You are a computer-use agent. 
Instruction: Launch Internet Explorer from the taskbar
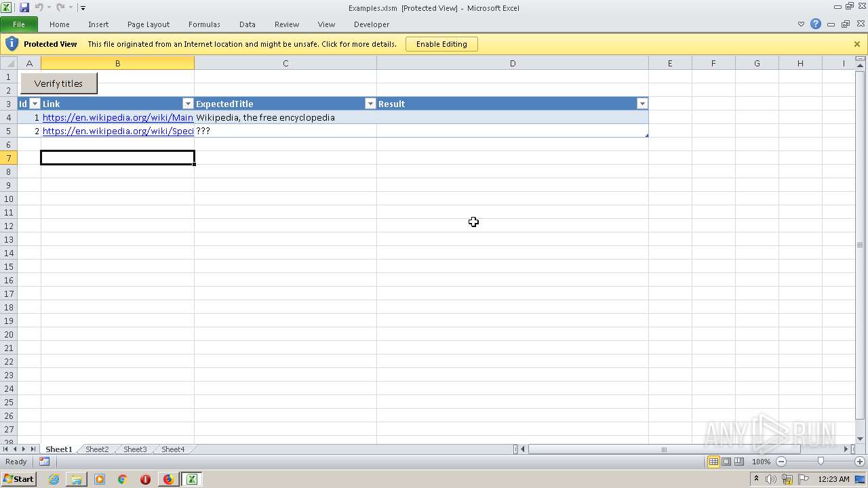(54, 479)
